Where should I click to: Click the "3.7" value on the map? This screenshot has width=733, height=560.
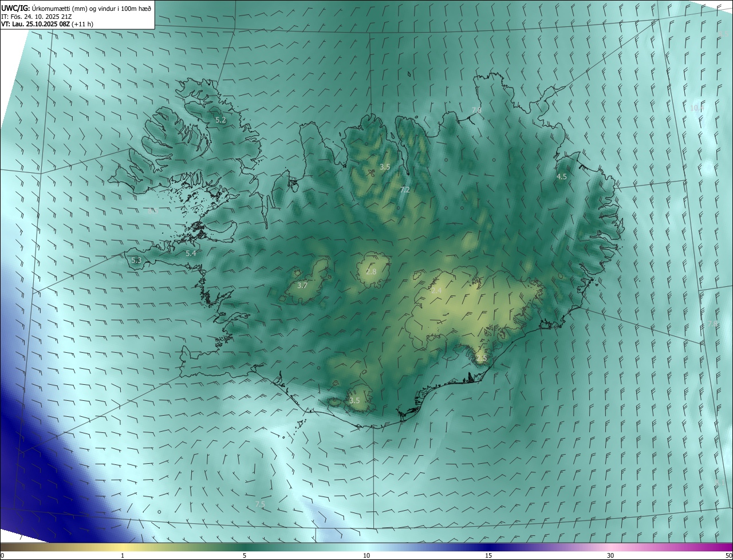[x=303, y=285]
